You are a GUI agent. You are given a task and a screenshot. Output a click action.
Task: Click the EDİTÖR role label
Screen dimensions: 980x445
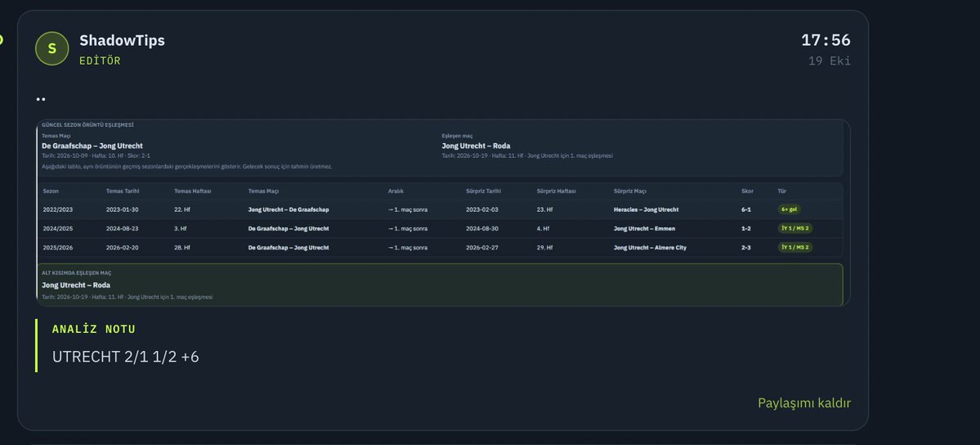pos(100,61)
